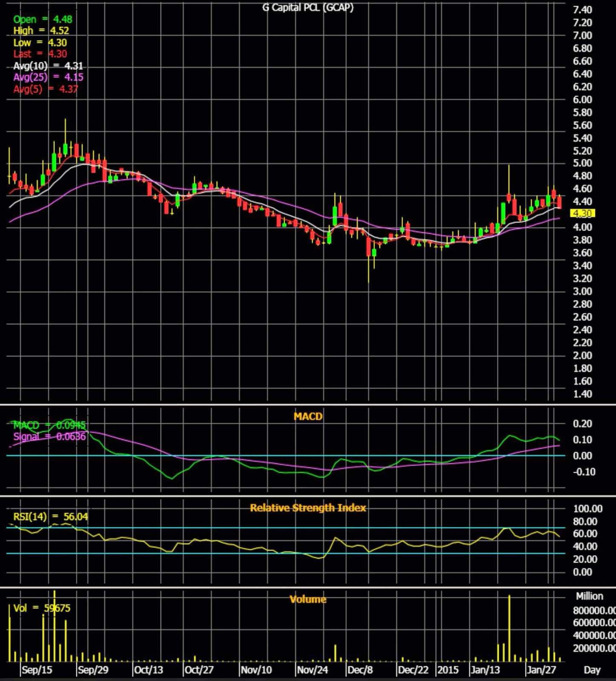Click the 5.00 price axis label
616x681 pixels.
[583, 163]
